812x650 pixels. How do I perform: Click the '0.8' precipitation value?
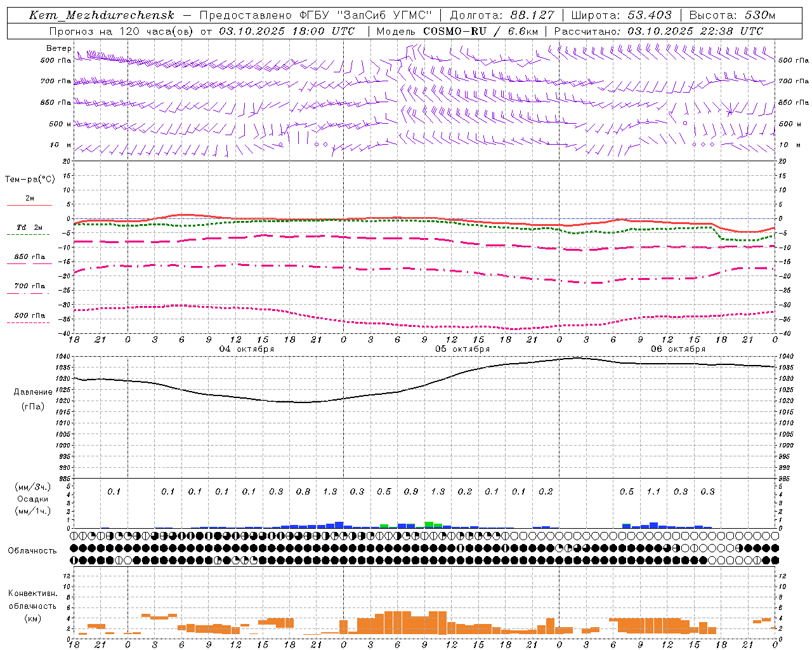(x=303, y=492)
